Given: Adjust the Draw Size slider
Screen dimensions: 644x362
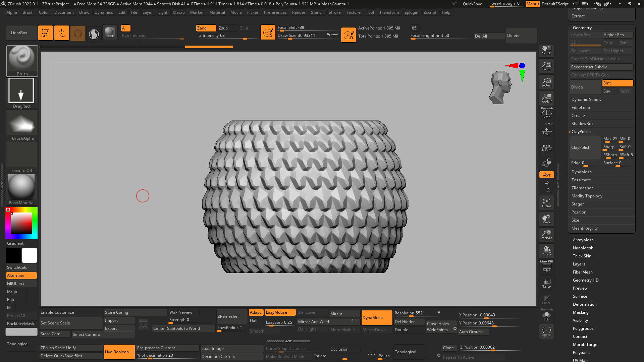Looking at the screenshot, I should pos(308,36).
